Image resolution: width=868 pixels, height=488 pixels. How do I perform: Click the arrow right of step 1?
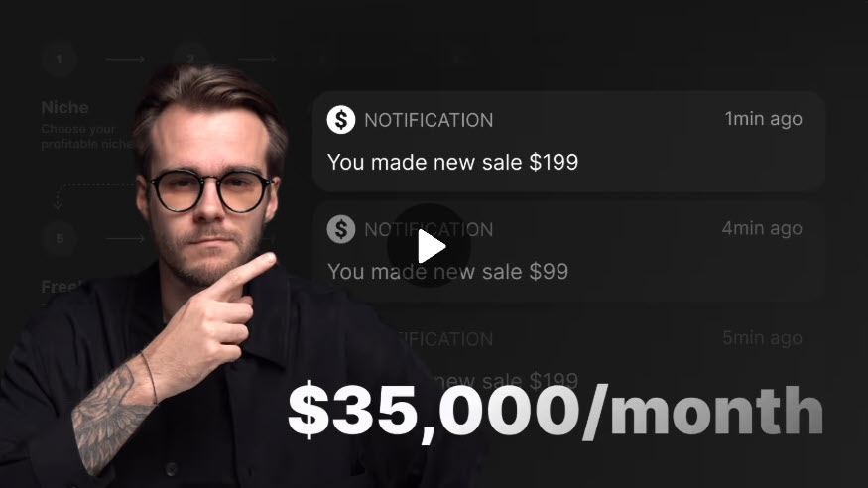(126, 59)
